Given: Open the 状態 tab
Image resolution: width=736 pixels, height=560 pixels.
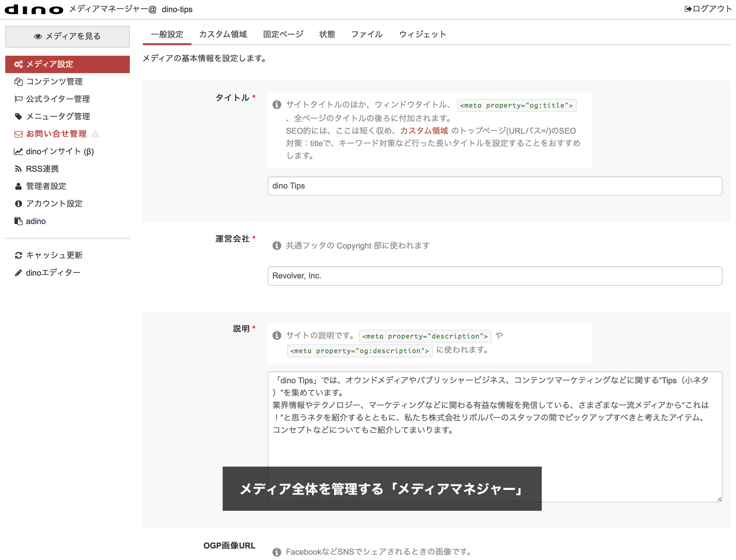Looking at the screenshot, I should (x=327, y=34).
